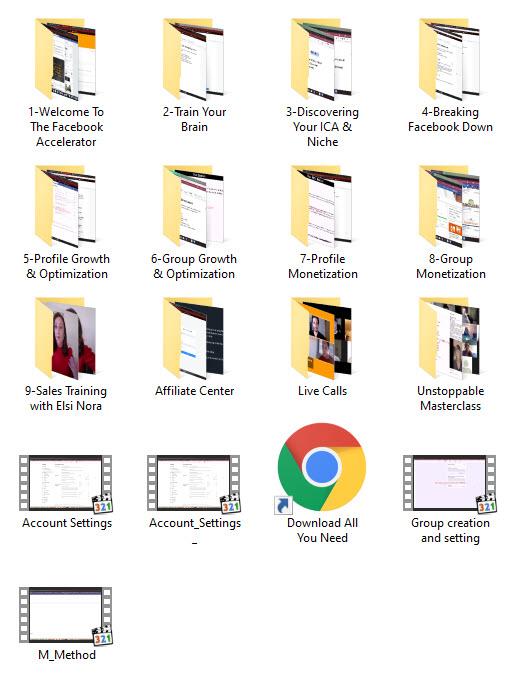Screen dimensions: 526x683
Task: Select 6-Group Growth & Optimization folder
Action: [194, 206]
